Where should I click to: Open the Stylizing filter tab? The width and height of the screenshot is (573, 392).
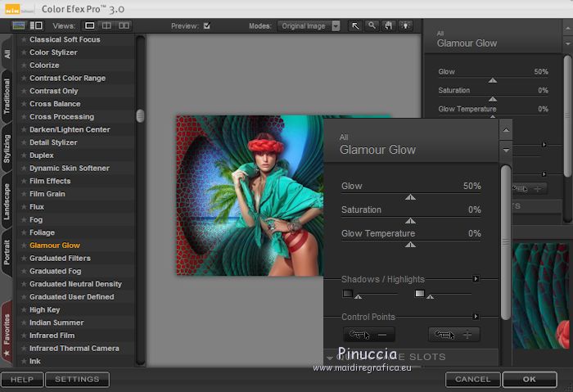pyautogui.click(x=7, y=148)
